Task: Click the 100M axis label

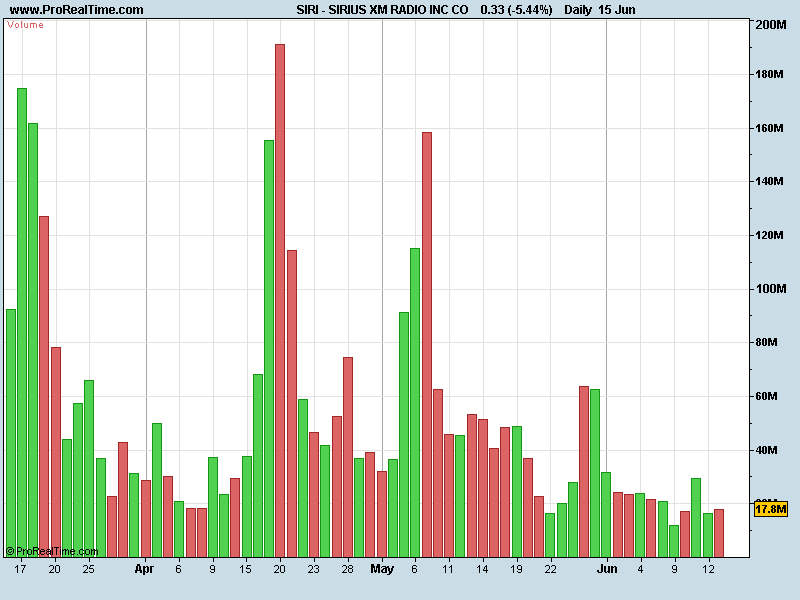Action: coord(770,289)
